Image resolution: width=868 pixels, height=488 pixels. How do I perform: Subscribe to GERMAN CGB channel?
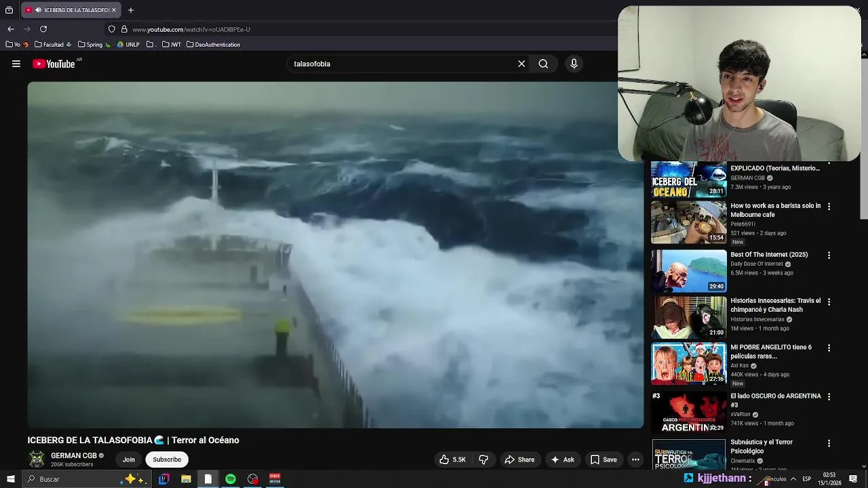[x=167, y=460]
